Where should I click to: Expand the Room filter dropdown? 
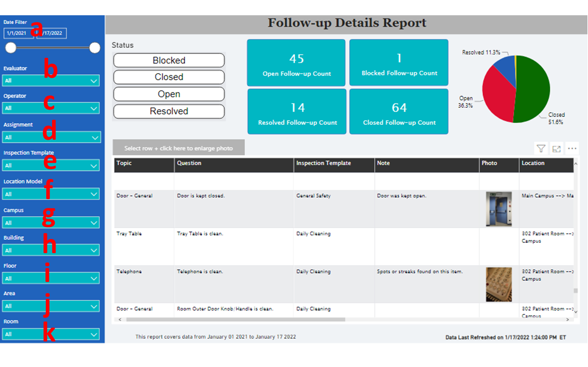click(x=51, y=334)
